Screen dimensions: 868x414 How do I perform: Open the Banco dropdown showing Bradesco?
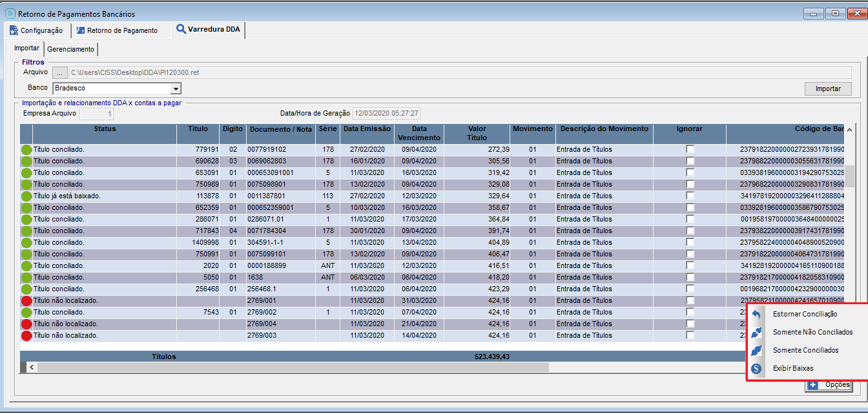click(175, 88)
